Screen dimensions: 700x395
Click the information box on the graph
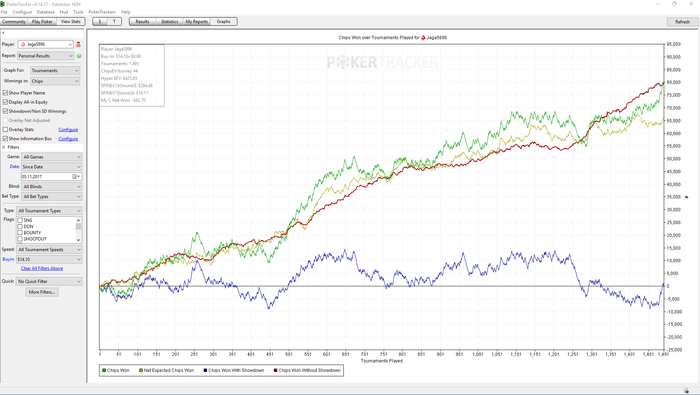pyautogui.click(x=132, y=75)
